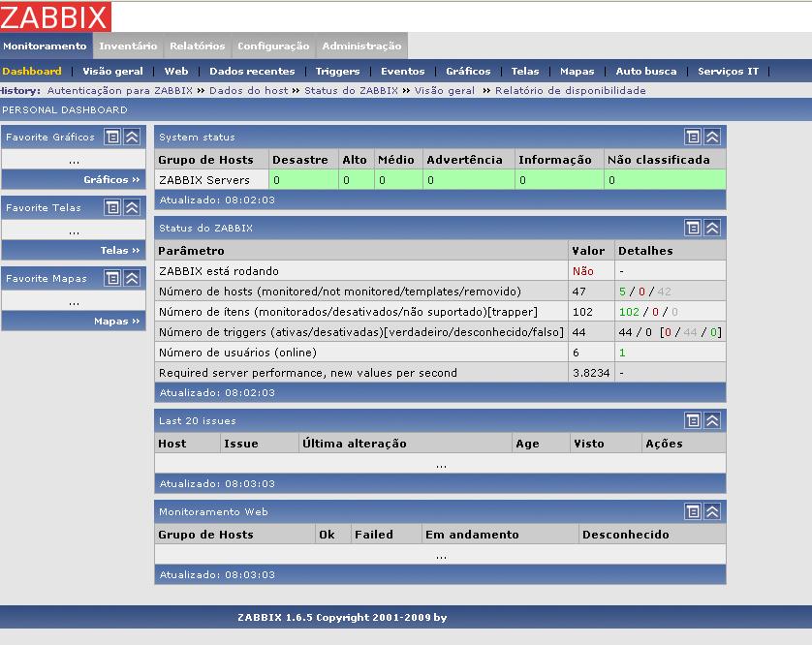The width and height of the screenshot is (812, 645).
Task: Follow history link Status do ZABBIX
Action: point(351,91)
